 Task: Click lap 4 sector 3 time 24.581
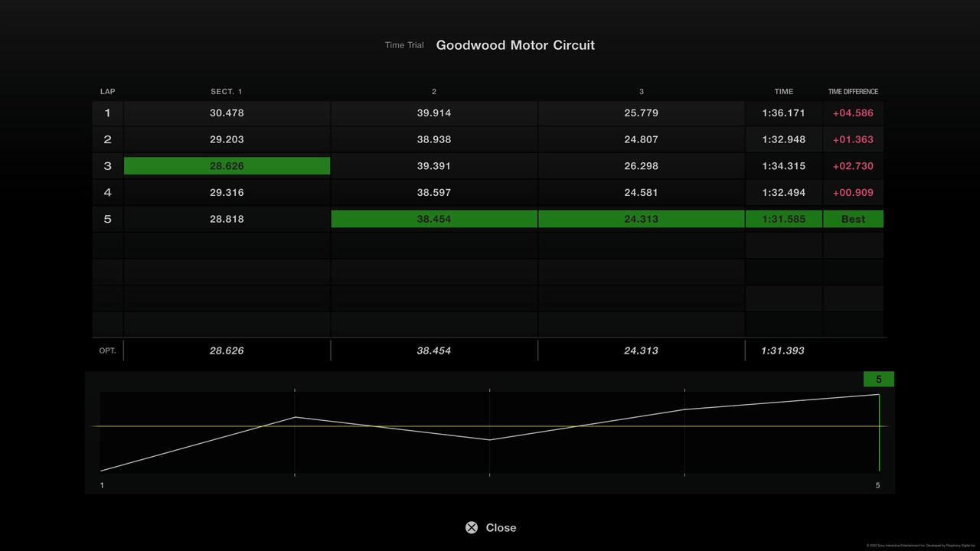point(642,192)
